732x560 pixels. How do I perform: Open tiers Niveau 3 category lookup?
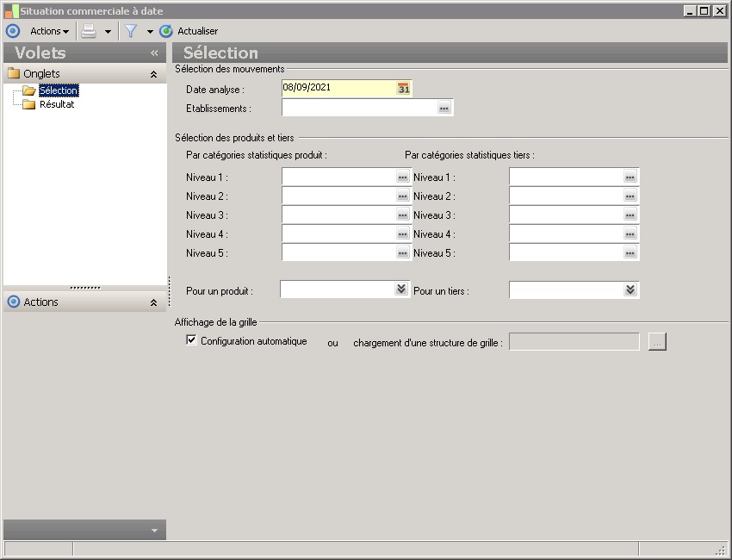click(x=630, y=215)
